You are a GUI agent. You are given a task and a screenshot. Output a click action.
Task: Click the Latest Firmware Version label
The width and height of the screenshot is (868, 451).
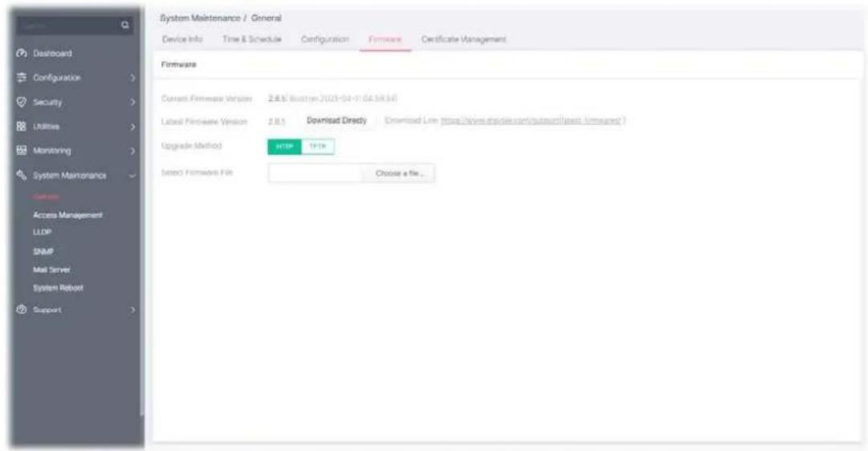(x=204, y=122)
